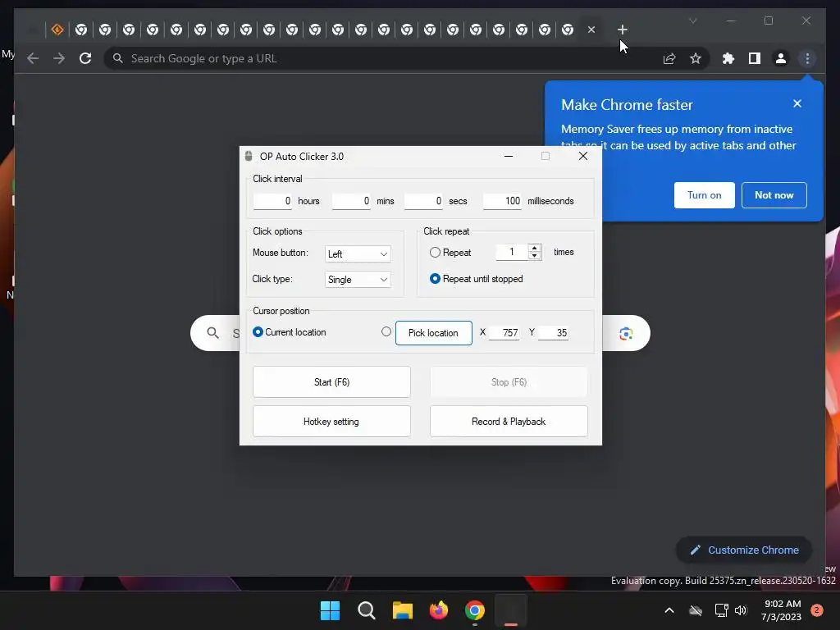Image resolution: width=840 pixels, height=630 pixels.
Task: Dismiss the Make Chrome faster popup
Action: (x=797, y=103)
